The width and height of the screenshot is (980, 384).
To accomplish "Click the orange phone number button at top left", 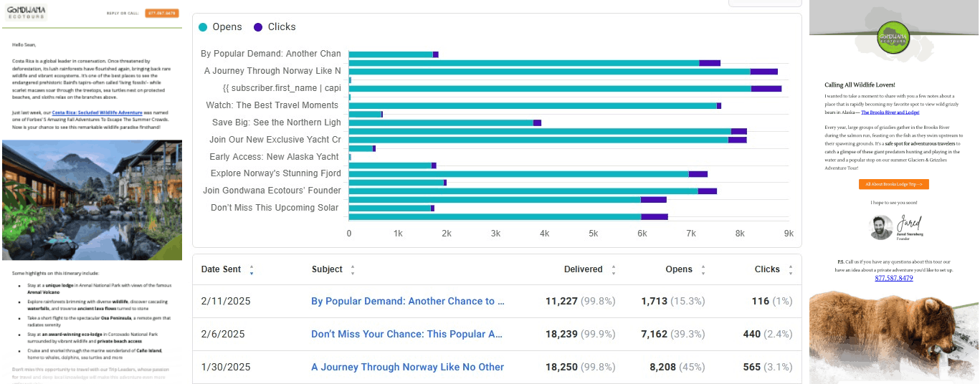I will pos(161,13).
